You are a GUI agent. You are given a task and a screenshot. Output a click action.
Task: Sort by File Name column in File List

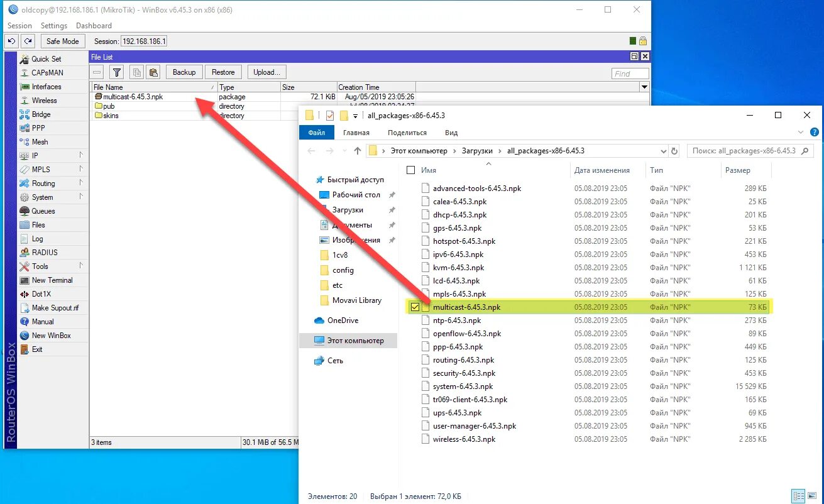pos(154,87)
